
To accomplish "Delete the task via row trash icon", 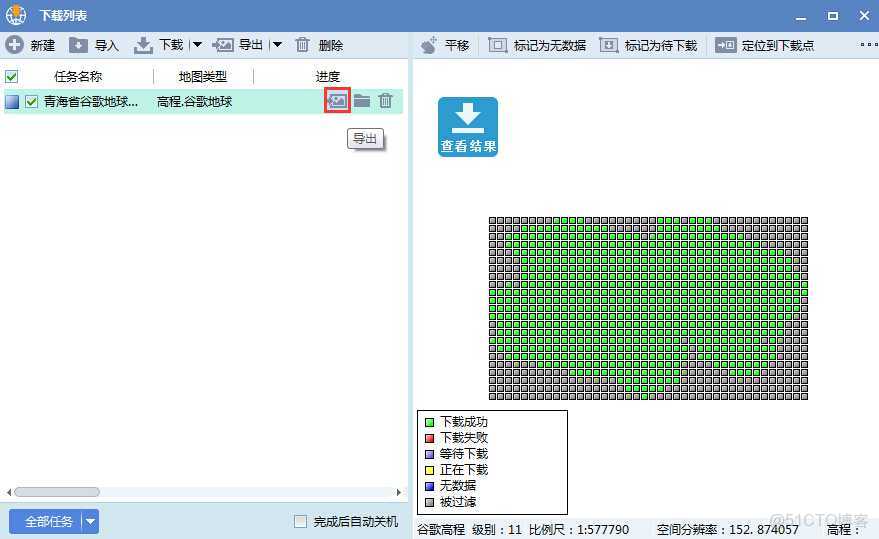I will [x=386, y=100].
